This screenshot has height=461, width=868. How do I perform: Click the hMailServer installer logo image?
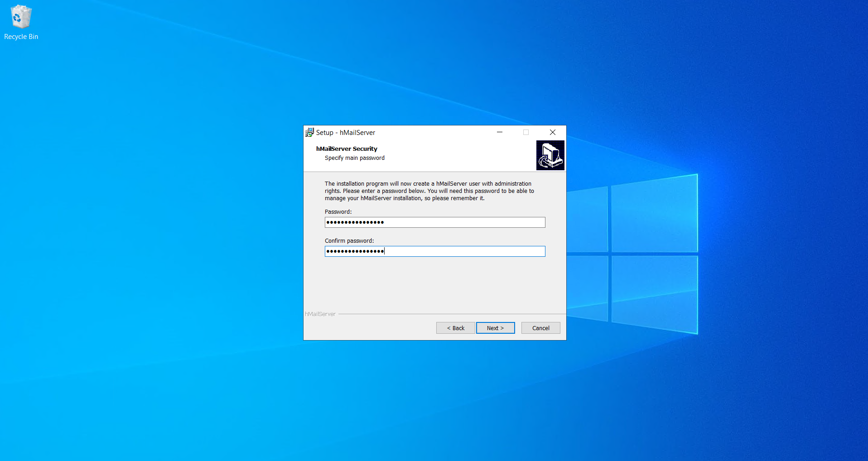(550, 155)
